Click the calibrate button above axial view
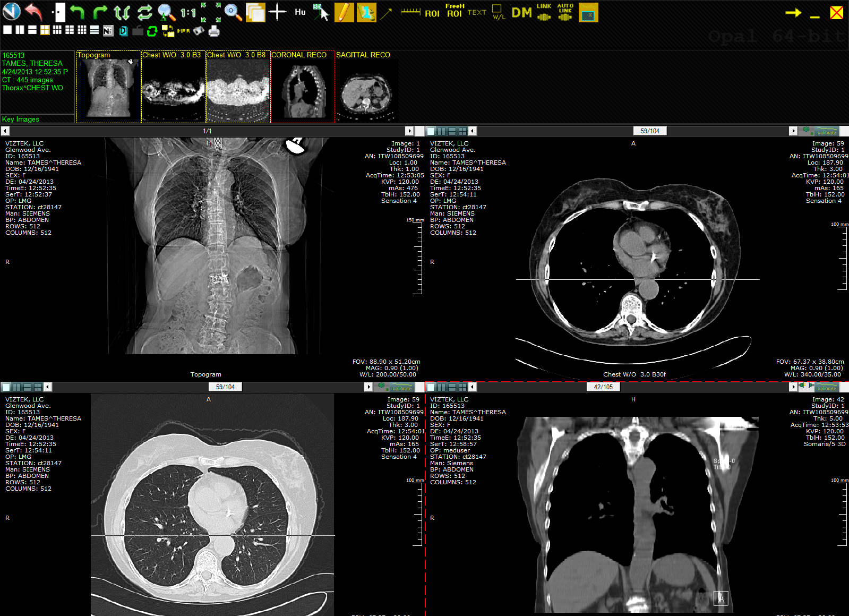849x616 pixels. pyautogui.click(x=826, y=131)
